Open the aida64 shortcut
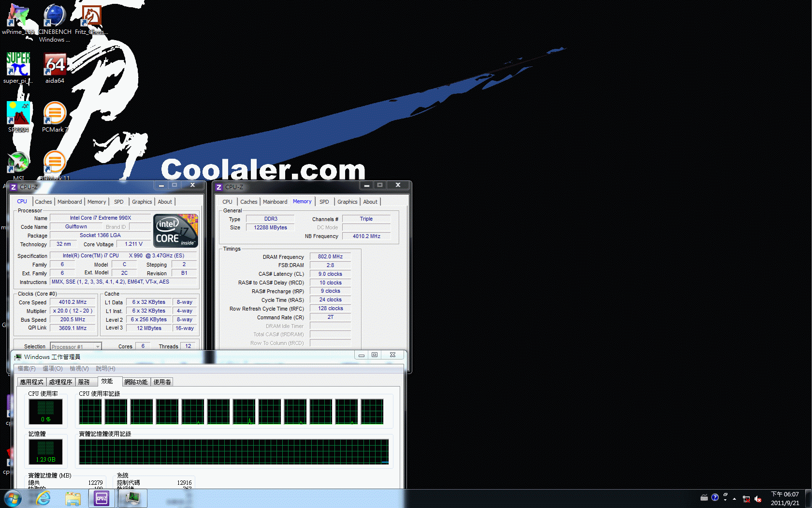This screenshot has width=812, height=508. (55, 68)
